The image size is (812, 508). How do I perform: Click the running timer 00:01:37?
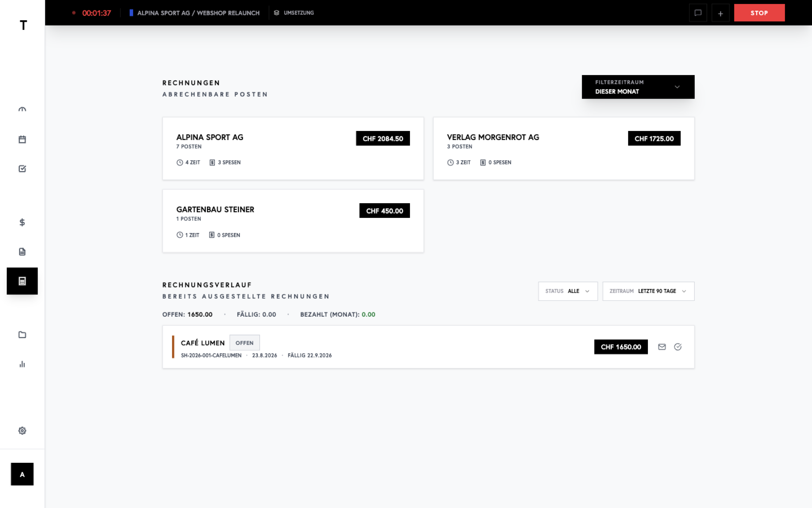(x=96, y=13)
